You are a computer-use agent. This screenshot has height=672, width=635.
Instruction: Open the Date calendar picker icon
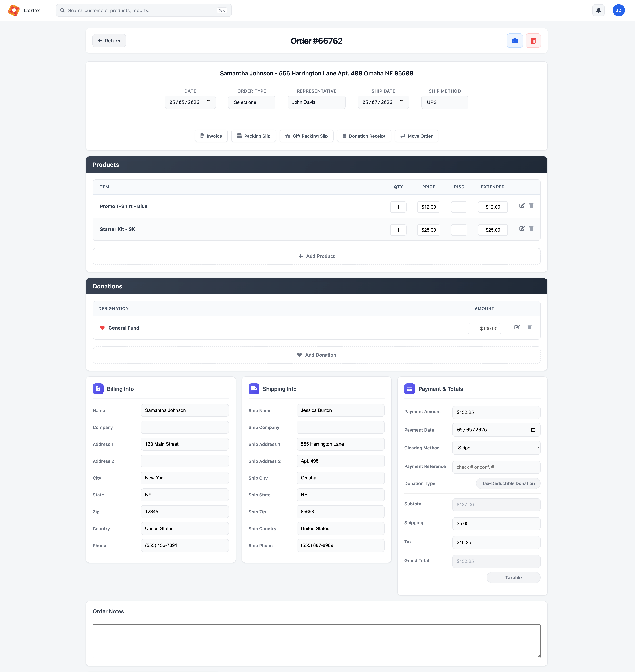coord(209,102)
